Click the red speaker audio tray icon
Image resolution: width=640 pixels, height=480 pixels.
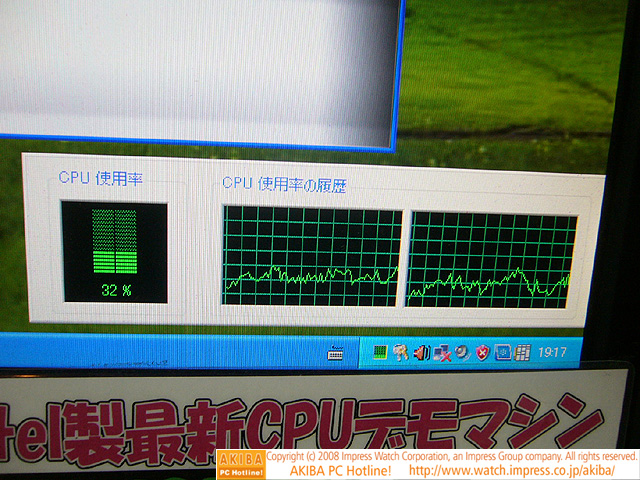pyautogui.click(x=420, y=351)
